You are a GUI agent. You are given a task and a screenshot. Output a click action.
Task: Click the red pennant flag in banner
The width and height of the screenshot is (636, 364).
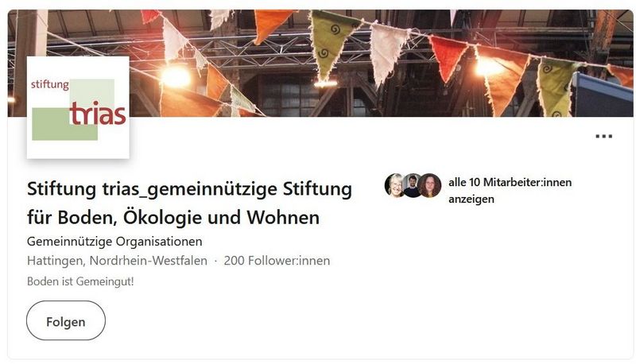[x=448, y=56]
